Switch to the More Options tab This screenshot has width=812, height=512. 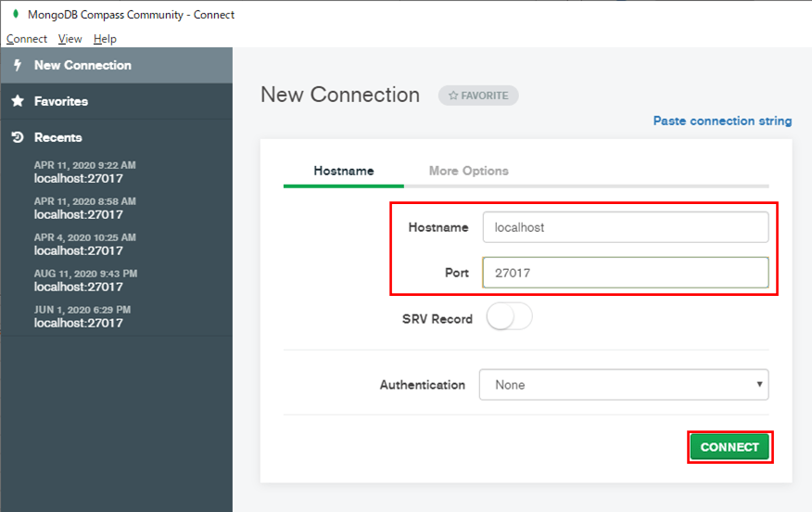pos(468,171)
